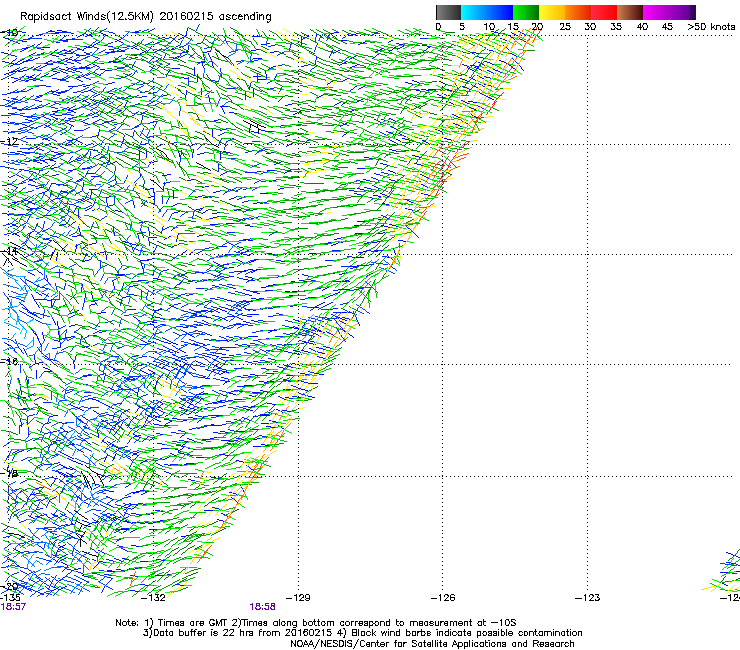Click the -129 longitude axis label
The image size is (740, 650).
pyautogui.click(x=298, y=598)
